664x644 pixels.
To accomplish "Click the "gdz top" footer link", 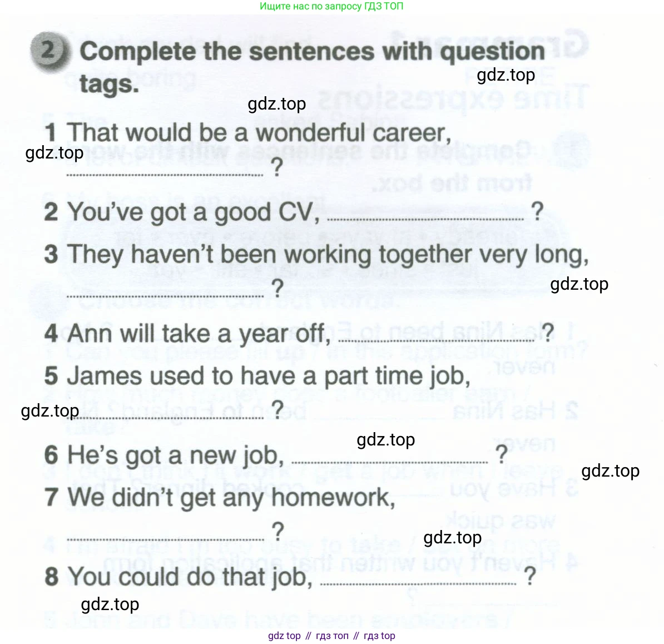I will 284,636.
